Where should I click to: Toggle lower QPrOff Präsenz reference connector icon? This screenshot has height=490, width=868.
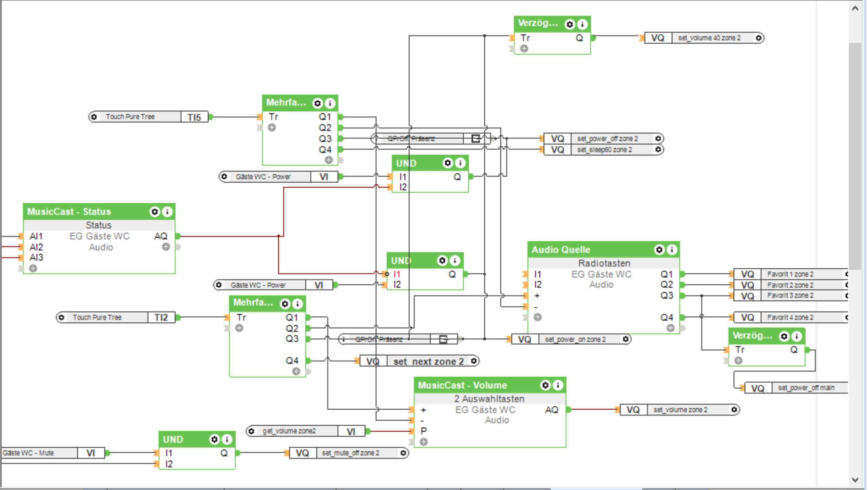coord(443,339)
